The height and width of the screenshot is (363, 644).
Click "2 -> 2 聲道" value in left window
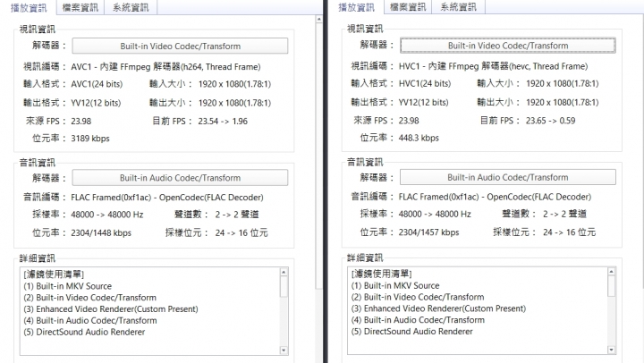pos(237,215)
